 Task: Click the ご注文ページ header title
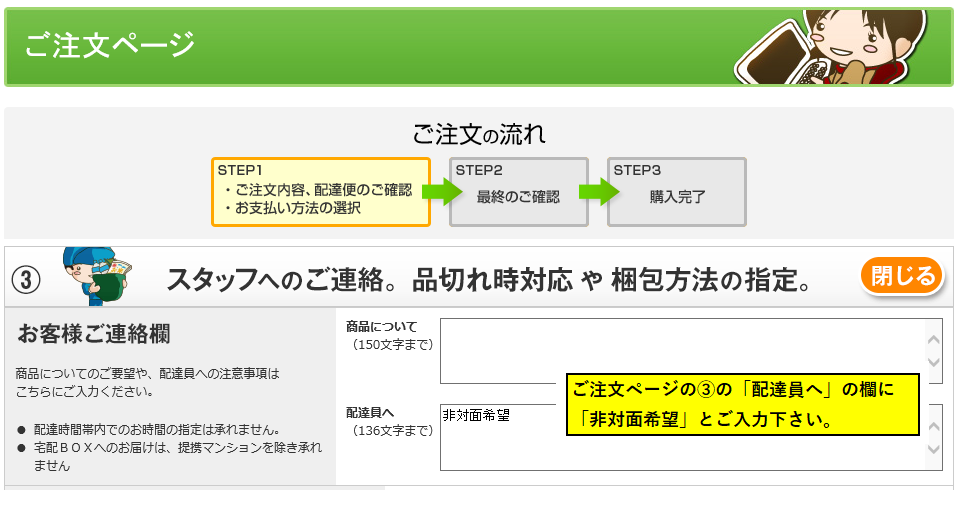[110, 46]
